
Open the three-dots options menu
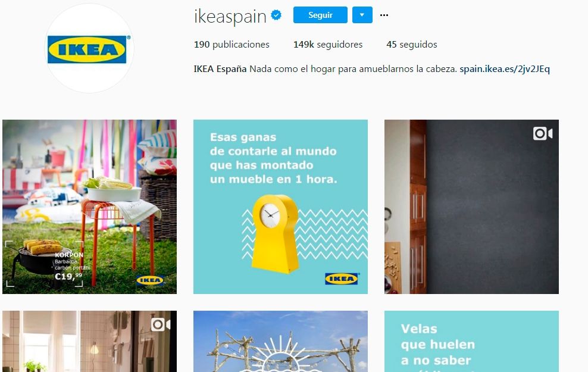[x=384, y=15]
